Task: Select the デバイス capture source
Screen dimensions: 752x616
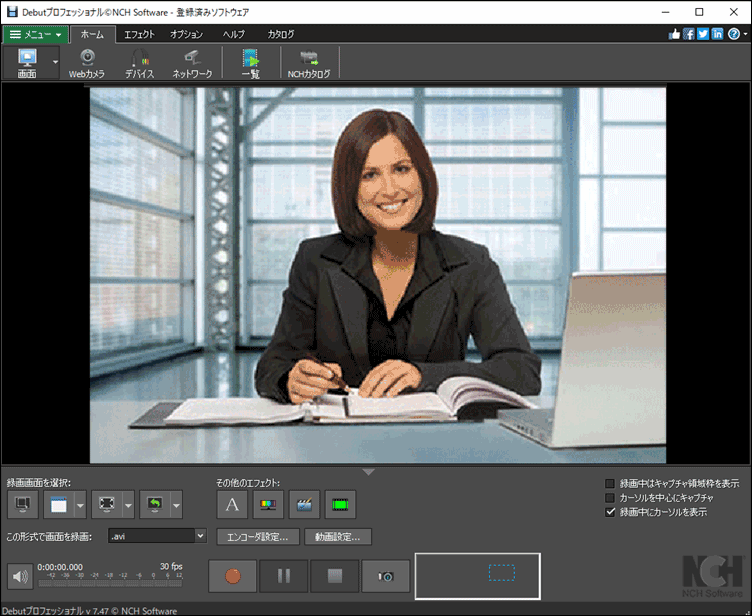Action: coord(140,63)
